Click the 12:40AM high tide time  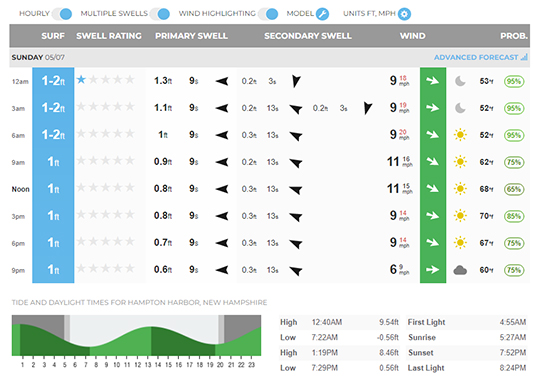pyautogui.click(x=327, y=322)
